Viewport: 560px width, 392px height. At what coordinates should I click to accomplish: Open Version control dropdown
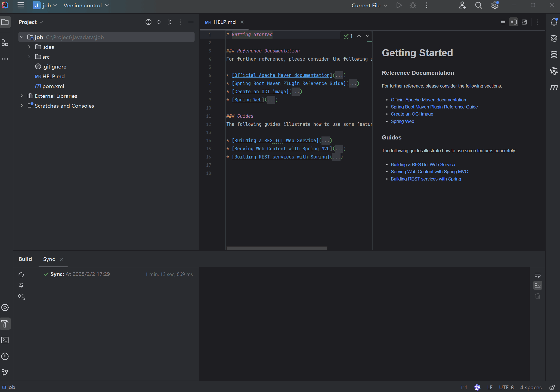[86, 5]
